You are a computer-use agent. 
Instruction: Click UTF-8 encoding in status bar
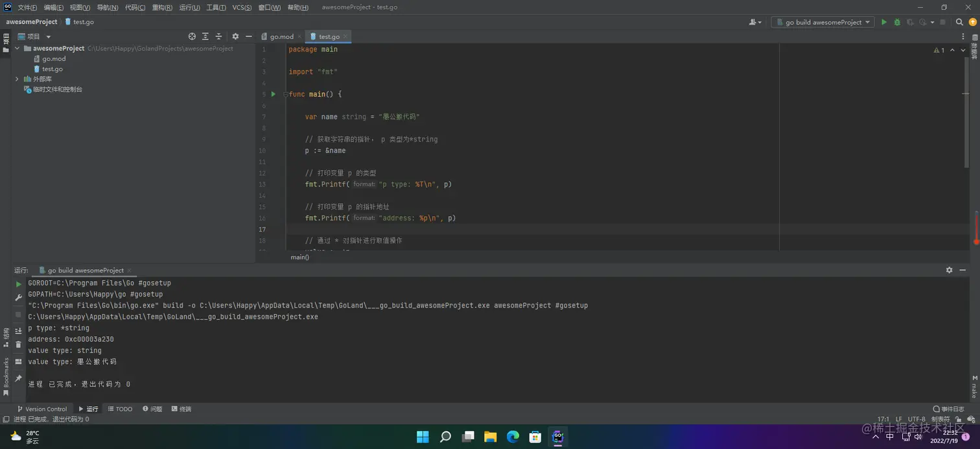pyautogui.click(x=916, y=419)
